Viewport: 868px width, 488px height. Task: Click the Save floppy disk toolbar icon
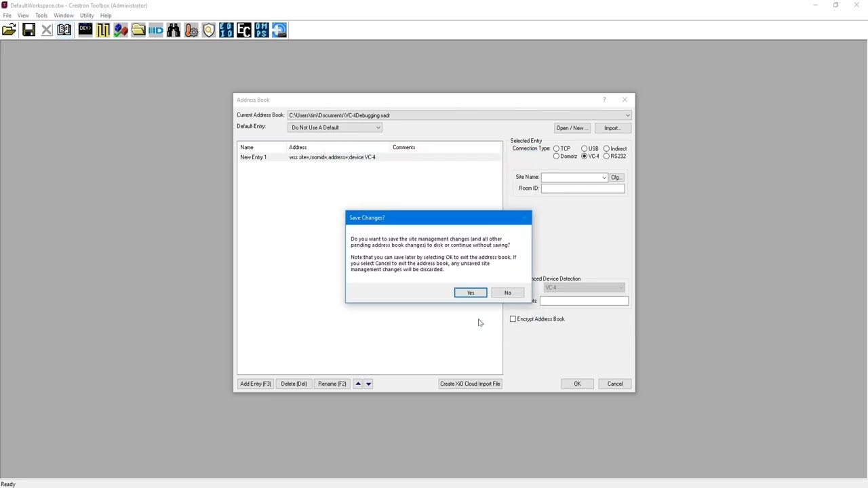pos(28,30)
